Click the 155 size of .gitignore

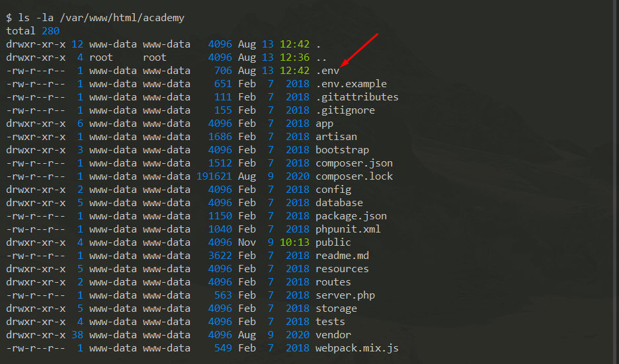click(223, 110)
